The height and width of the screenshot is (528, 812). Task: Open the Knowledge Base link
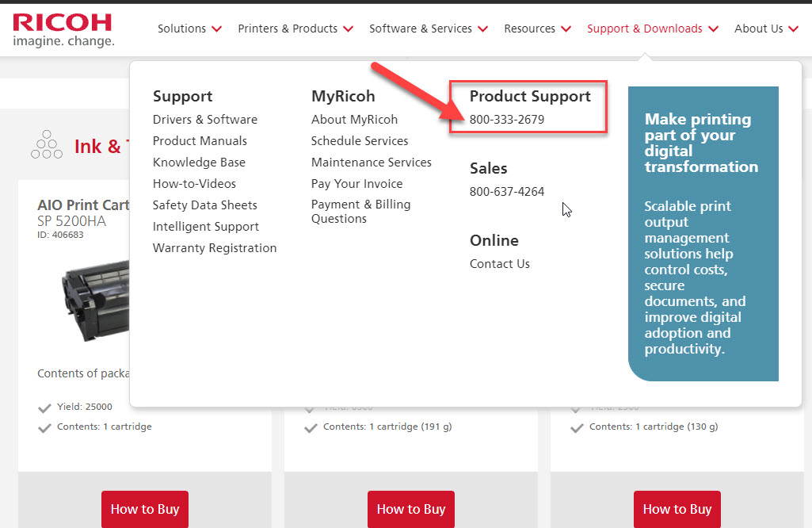[x=199, y=163]
